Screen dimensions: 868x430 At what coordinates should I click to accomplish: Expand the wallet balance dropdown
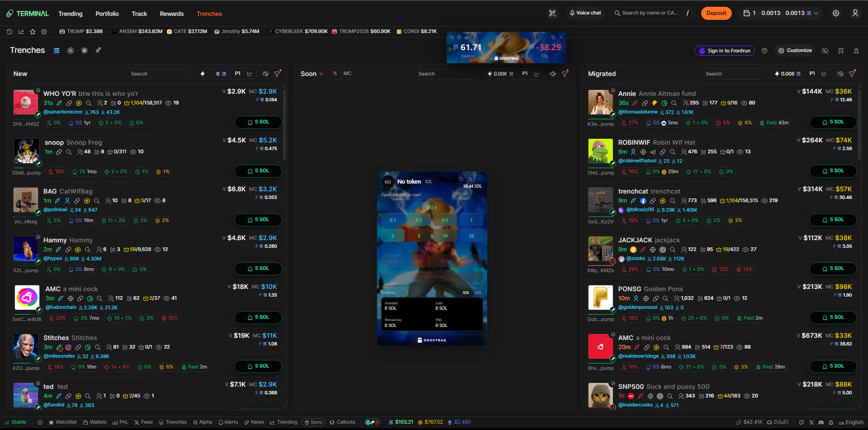[816, 13]
